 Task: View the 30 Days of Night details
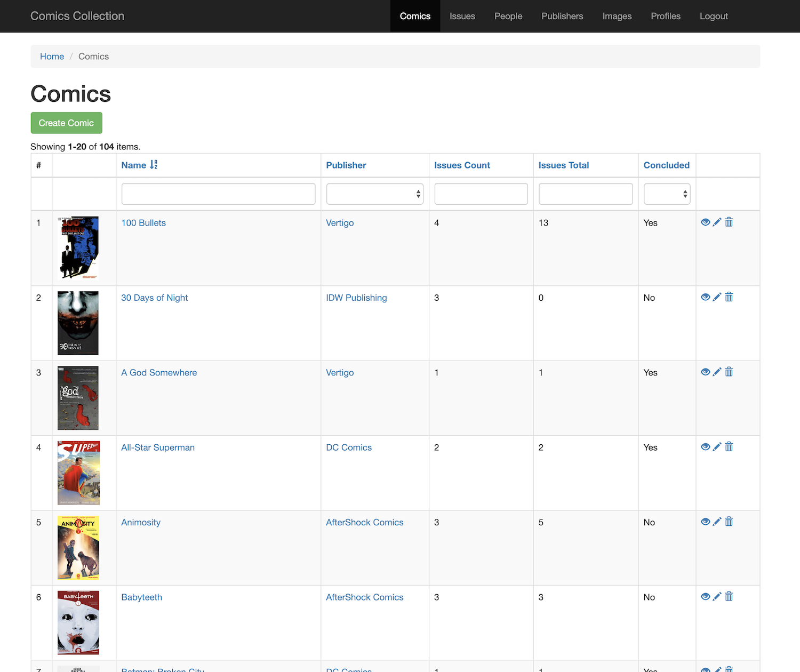[705, 297]
